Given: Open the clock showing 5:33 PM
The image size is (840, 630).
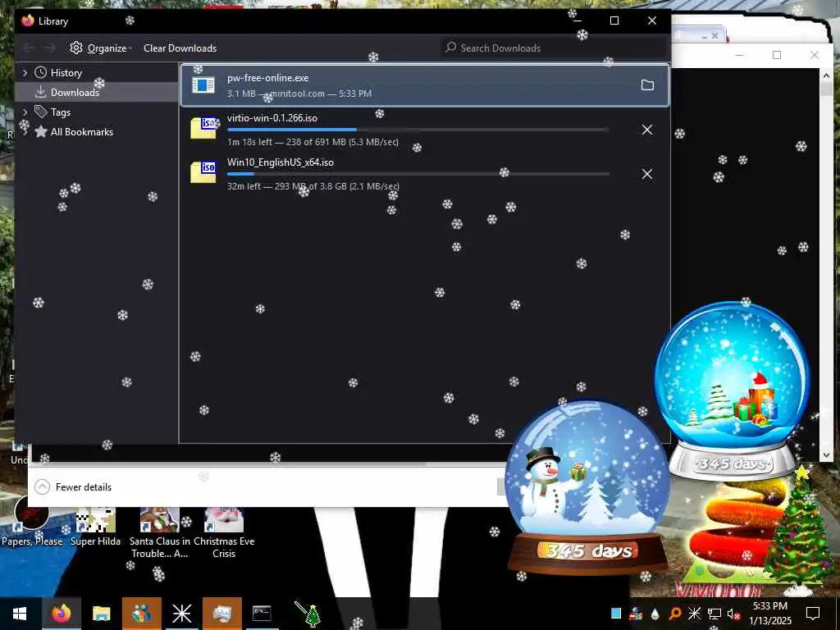Looking at the screenshot, I should coord(769,614).
